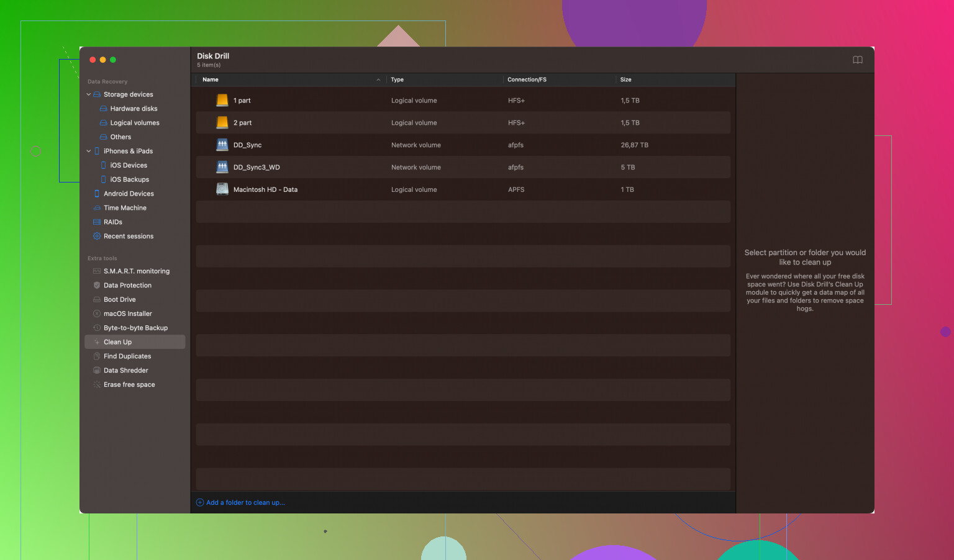Select the 1 part volume icon

pos(222,100)
